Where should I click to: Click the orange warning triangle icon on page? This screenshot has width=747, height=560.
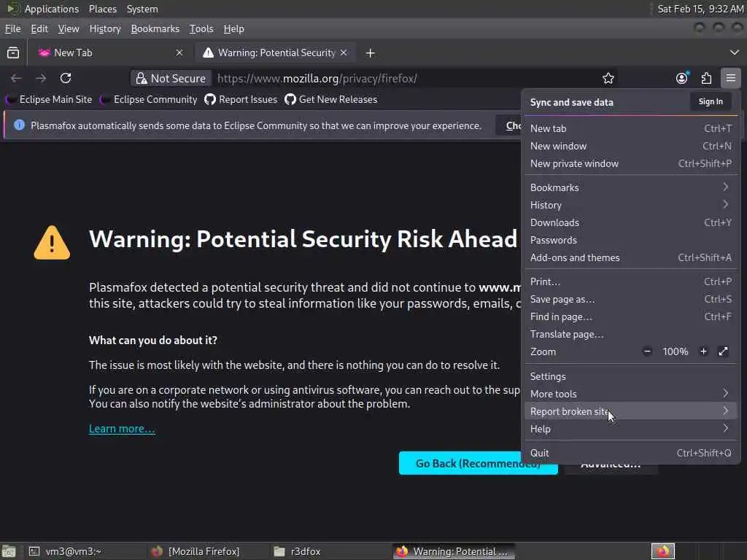tap(52, 242)
